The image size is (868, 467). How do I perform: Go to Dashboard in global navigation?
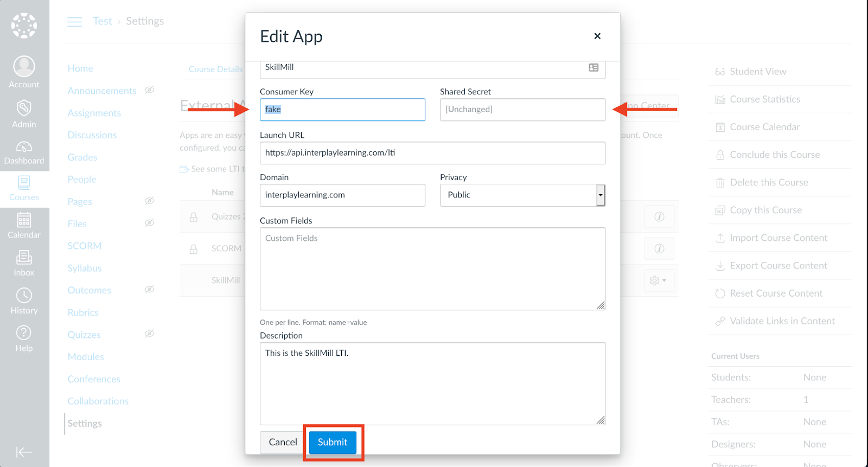tap(24, 152)
